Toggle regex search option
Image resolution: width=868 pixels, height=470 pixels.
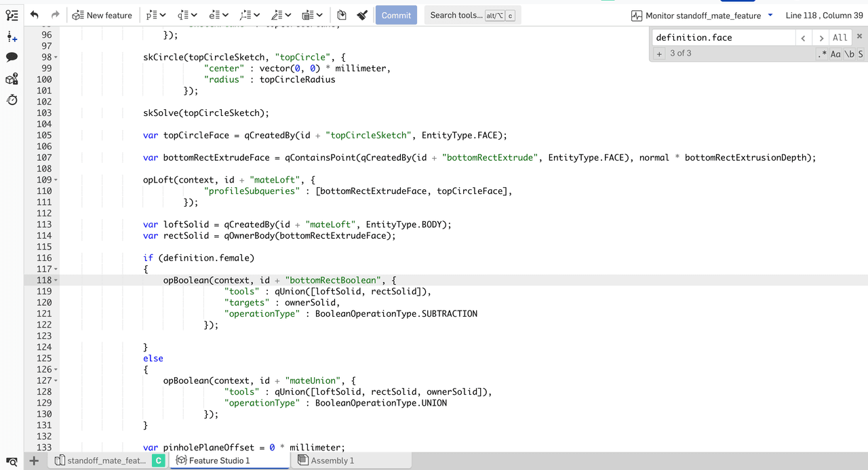coord(823,54)
